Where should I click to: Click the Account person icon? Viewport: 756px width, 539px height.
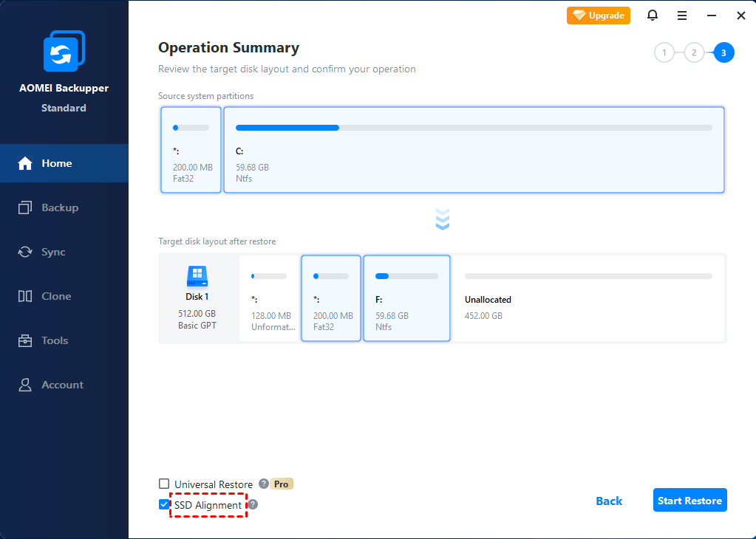(25, 385)
